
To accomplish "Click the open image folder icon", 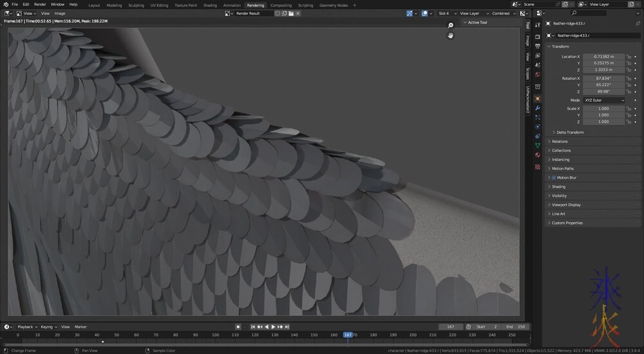I will click(x=291, y=14).
